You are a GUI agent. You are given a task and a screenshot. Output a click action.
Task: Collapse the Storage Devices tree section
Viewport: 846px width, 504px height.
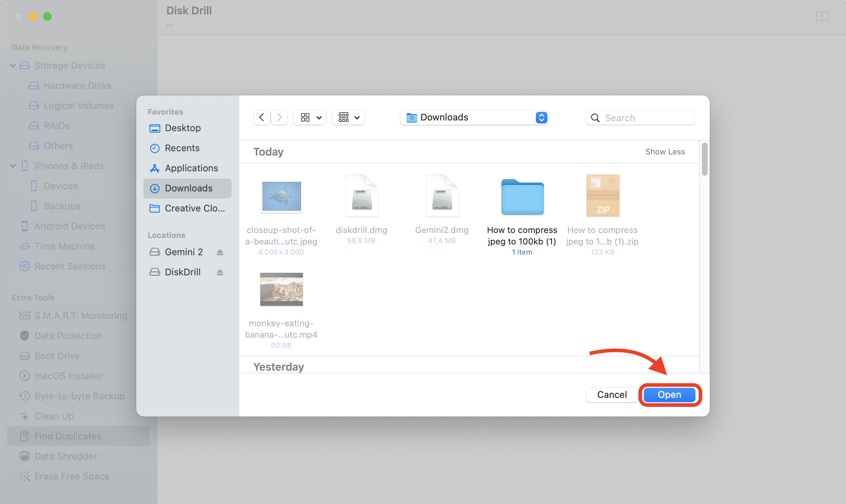click(13, 66)
